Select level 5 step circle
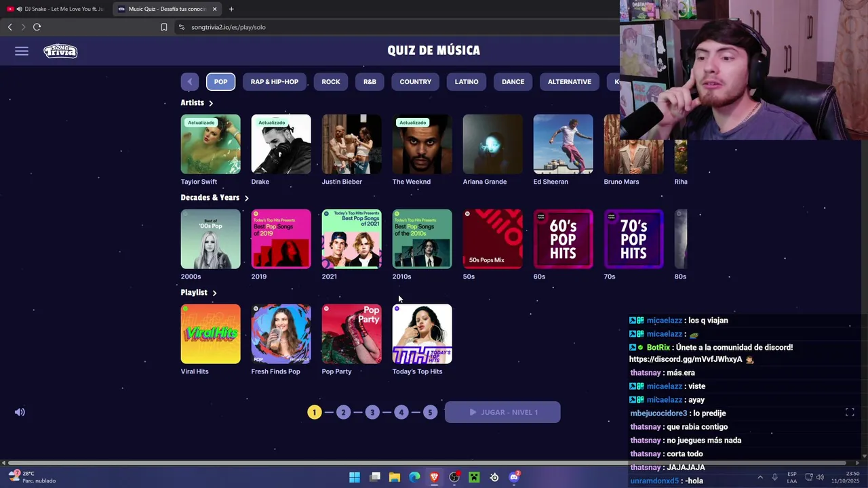Screen dimensions: 868x488 click(x=430, y=412)
